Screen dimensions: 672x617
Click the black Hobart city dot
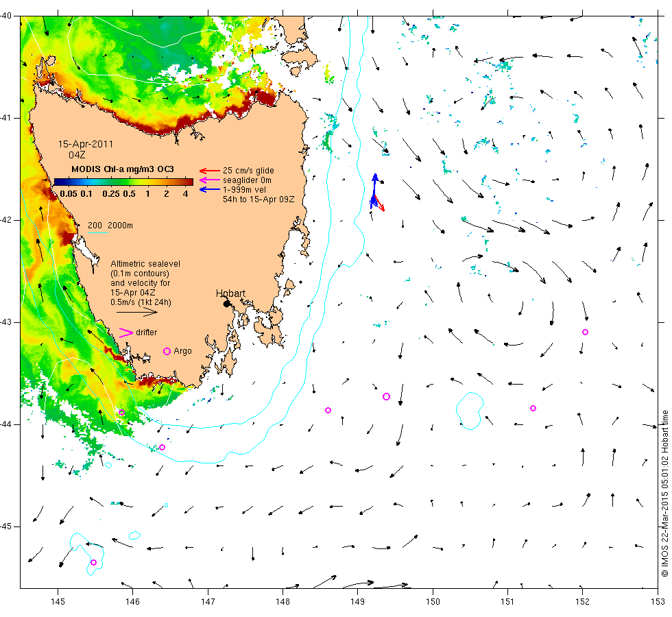[227, 304]
